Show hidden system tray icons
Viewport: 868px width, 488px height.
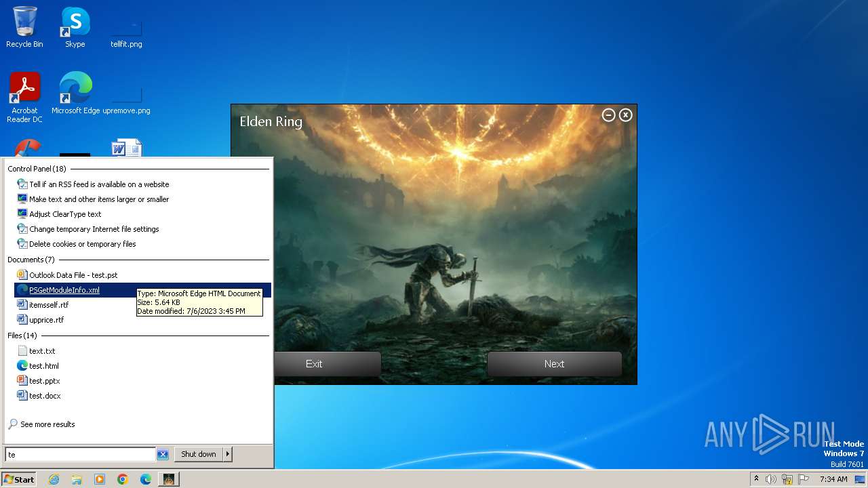pos(756,479)
